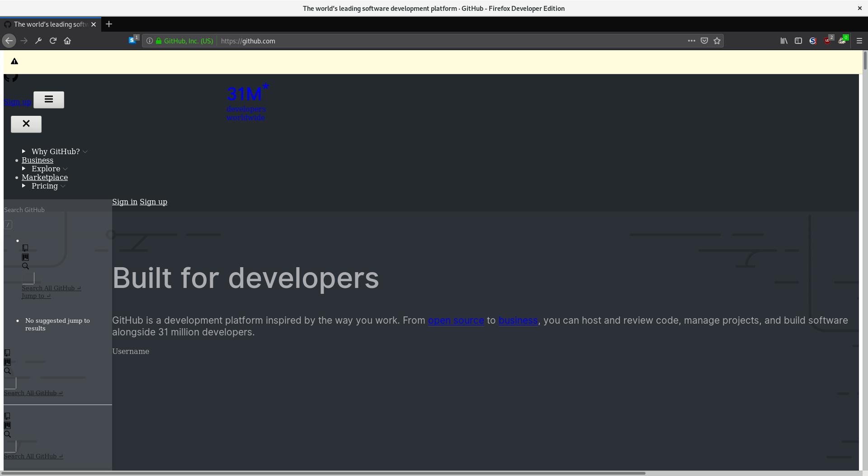Bookmark this page with the star icon

click(x=717, y=41)
